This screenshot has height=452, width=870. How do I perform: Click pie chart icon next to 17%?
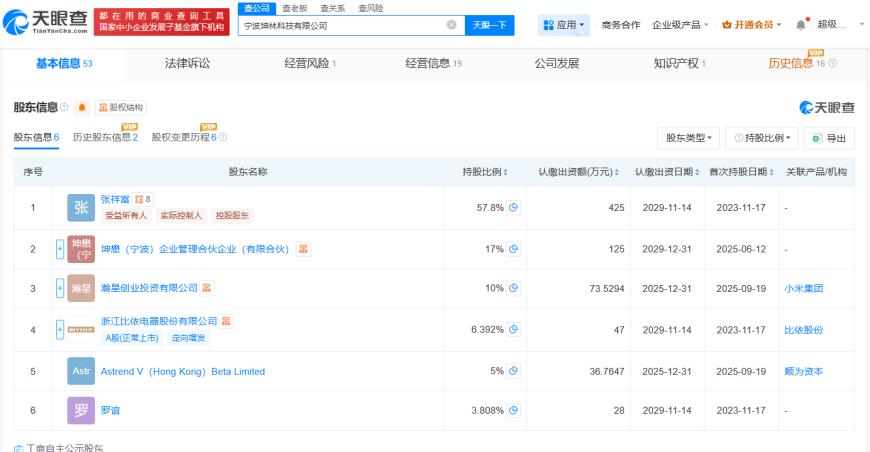pos(513,249)
